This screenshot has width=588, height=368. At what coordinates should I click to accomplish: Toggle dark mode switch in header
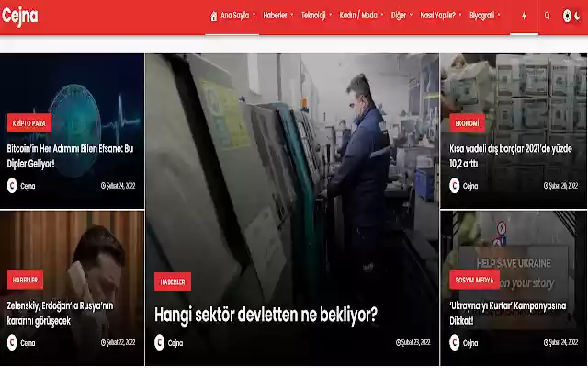(571, 16)
